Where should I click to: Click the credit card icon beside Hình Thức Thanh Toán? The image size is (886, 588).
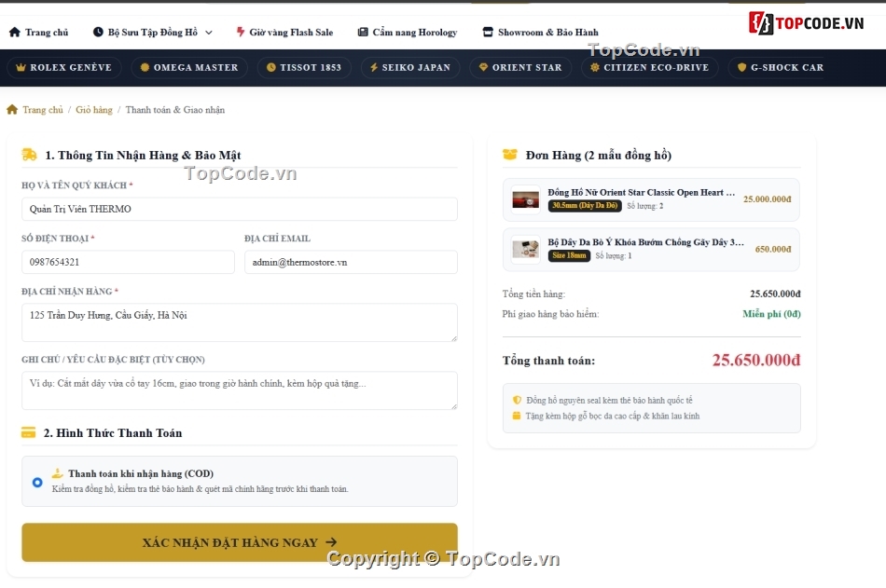tap(28, 432)
